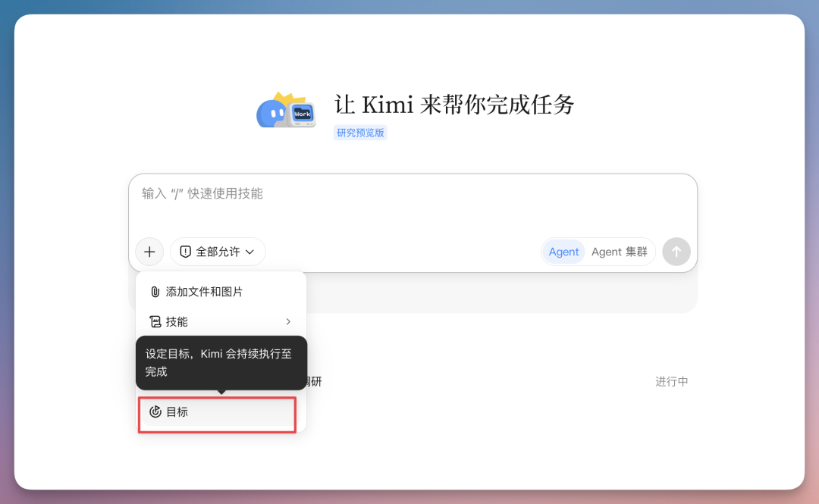Click the Kimi Work mascot logo

tap(286, 110)
